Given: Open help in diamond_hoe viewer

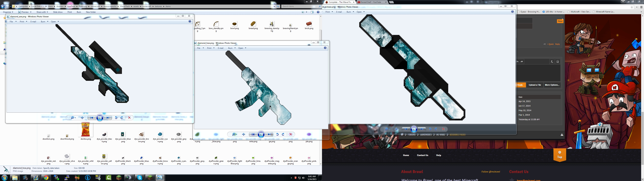Looking at the screenshot, I should (x=325, y=48).
